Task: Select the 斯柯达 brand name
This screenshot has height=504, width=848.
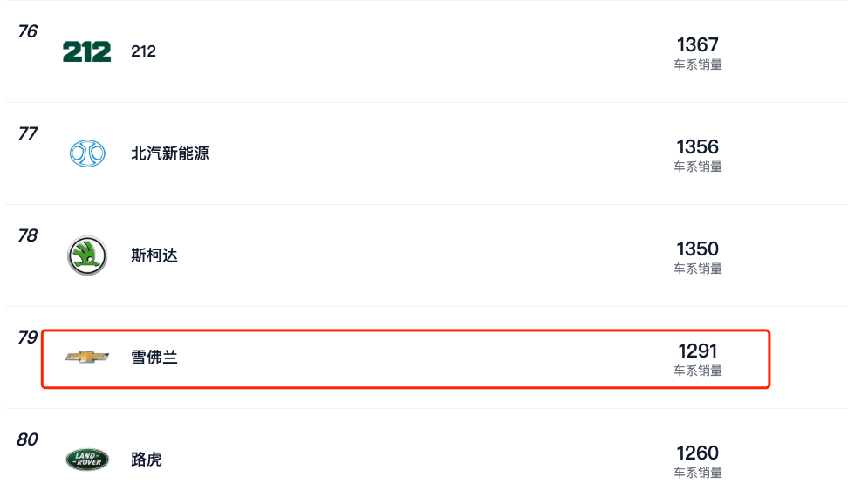Action: 154,255
